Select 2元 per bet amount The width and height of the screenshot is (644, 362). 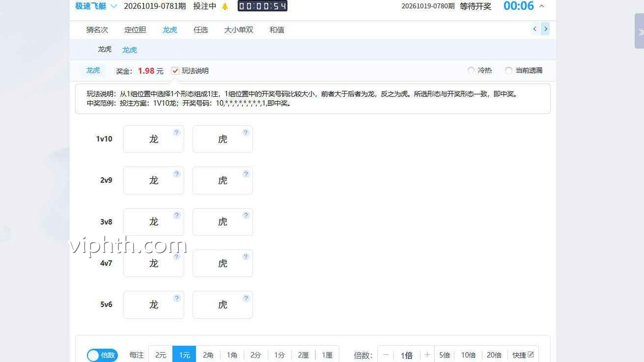161,355
